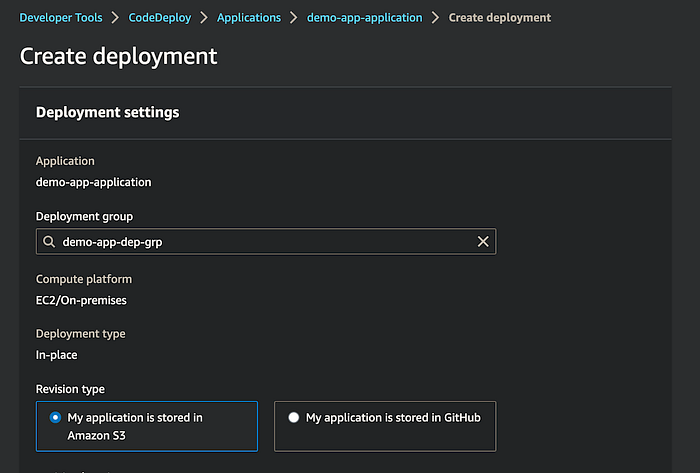
Task: Select the GitHub revision type radio button
Action: (x=293, y=418)
